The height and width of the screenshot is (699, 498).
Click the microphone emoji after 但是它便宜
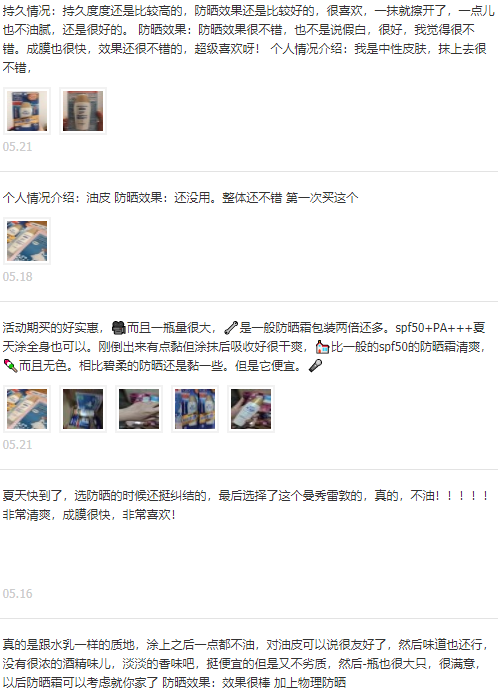pyautogui.click(x=315, y=366)
